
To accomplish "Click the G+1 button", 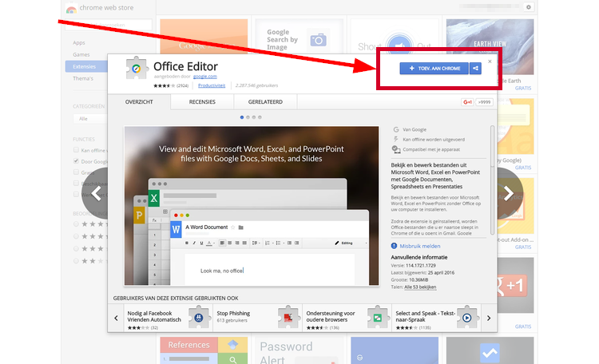I will [467, 102].
